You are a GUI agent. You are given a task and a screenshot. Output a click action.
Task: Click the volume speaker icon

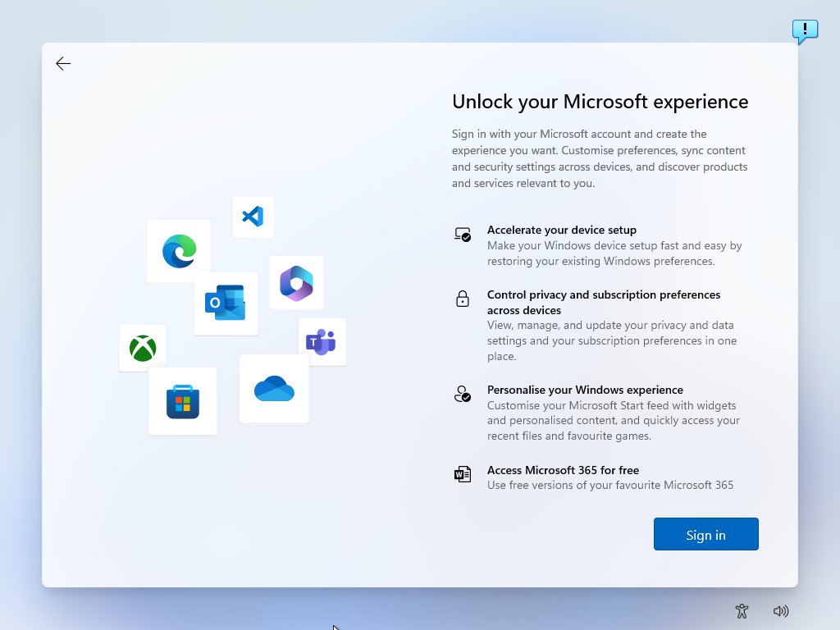(781, 610)
